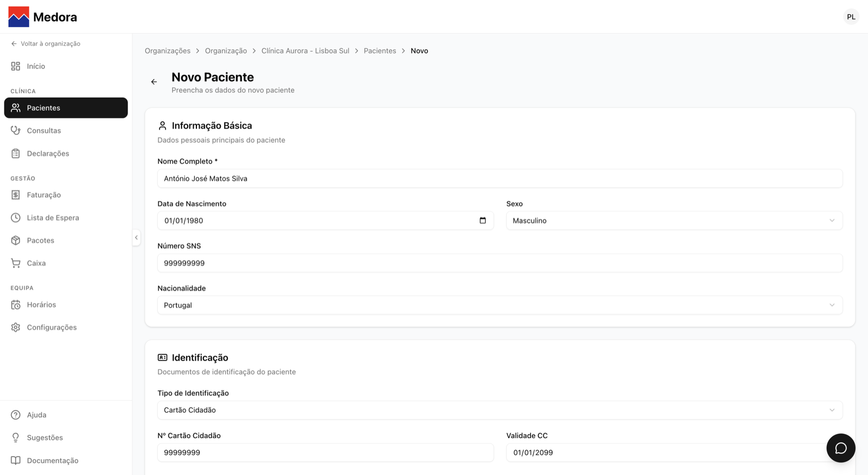The width and height of the screenshot is (868, 475).
Task: Click the Medora logo icon
Action: (x=19, y=17)
